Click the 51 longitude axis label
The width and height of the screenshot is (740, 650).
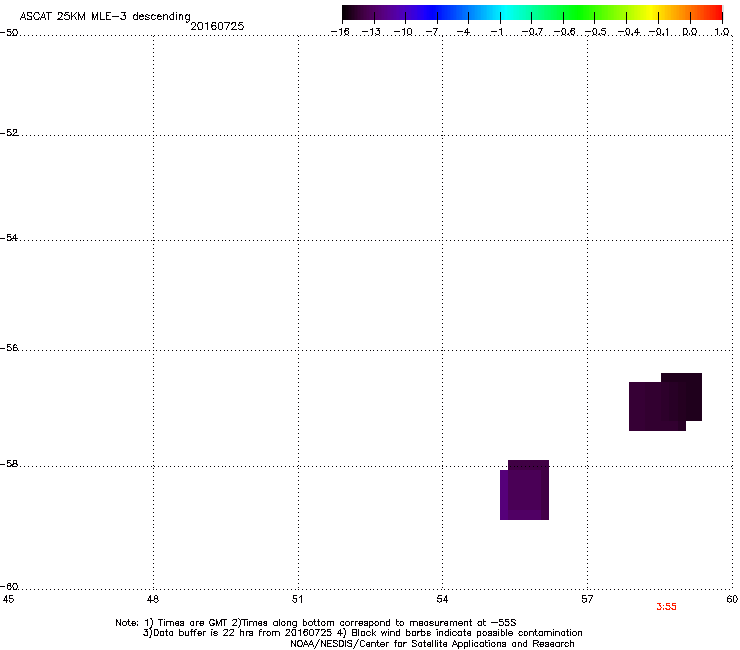click(297, 599)
